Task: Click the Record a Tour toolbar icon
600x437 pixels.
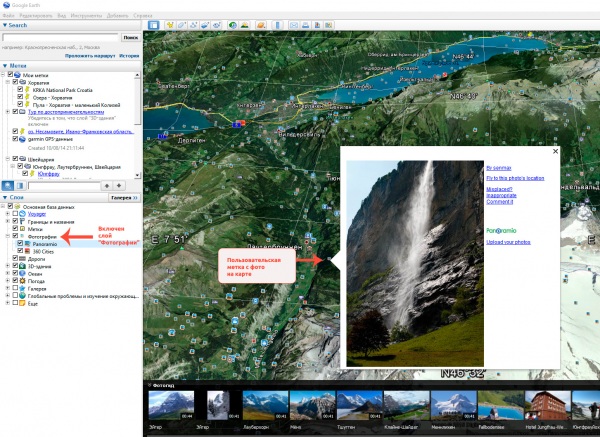Action: click(x=217, y=25)
